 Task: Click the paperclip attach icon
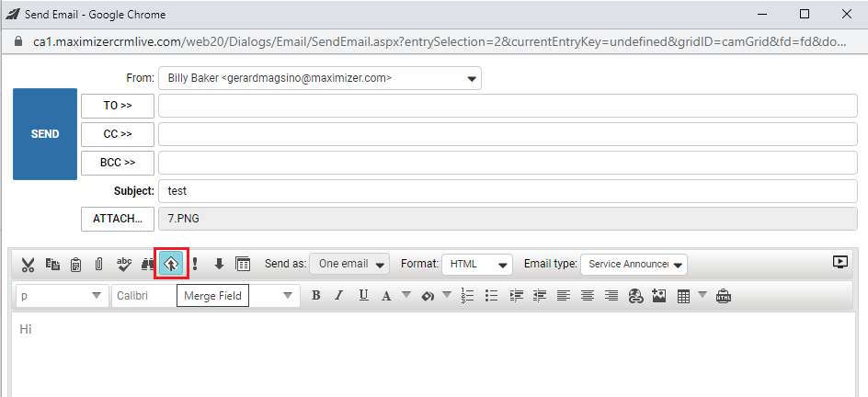click(99, 265)
